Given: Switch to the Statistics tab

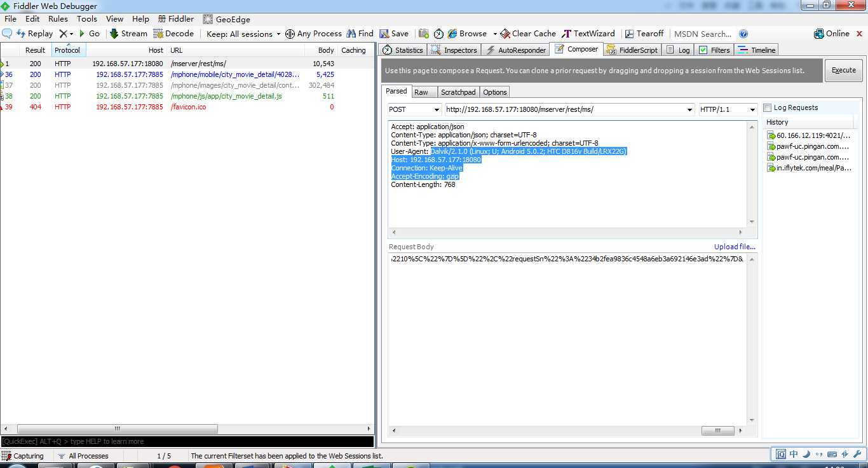Looking at the screenshot, I should point(403,50).
